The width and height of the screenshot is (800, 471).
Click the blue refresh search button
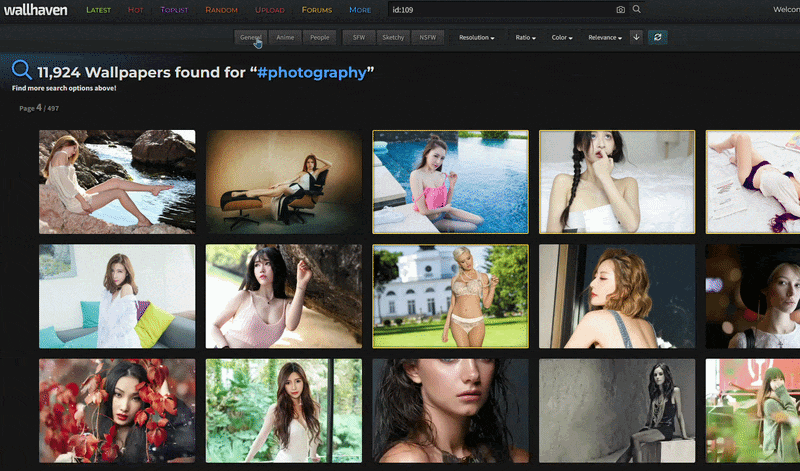tap(658, 37)
